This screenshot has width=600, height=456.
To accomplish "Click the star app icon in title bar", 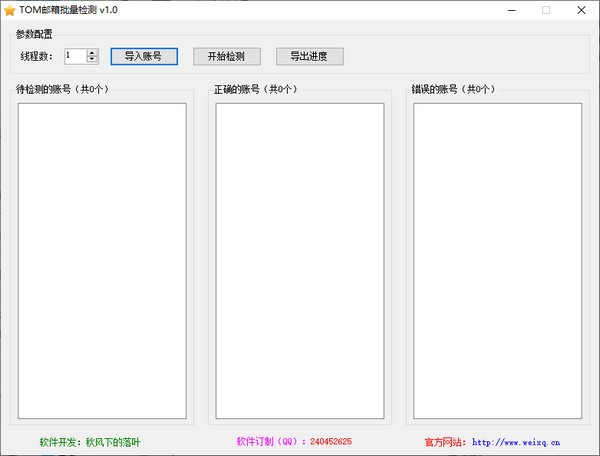I will pos(9,10).
